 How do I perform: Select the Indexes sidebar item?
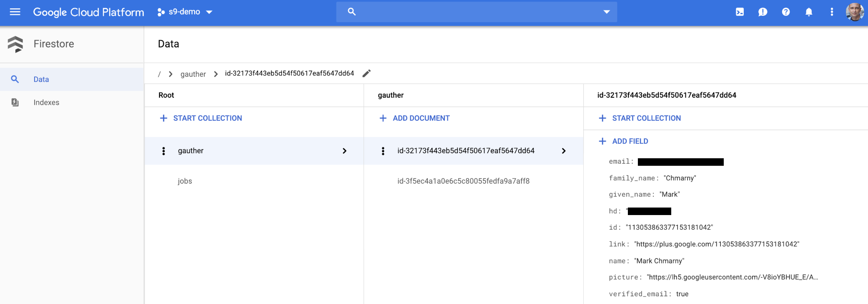(x=72, y=102)
